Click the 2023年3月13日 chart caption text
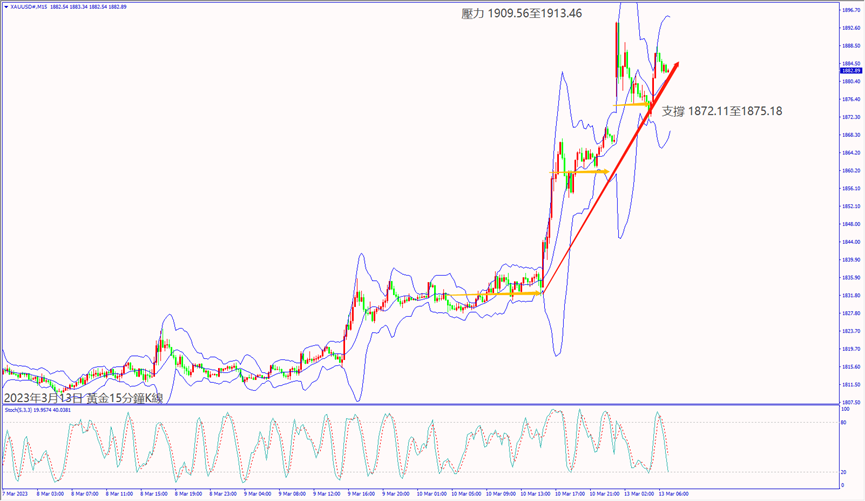 tap(84, 398)
